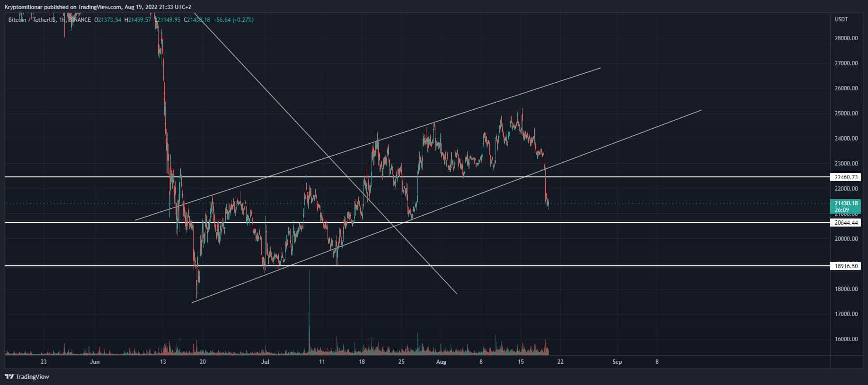This screenshot has height=385, width=868.
Task: Click the 16000.00 price axis value
Action: click(846, 339)
